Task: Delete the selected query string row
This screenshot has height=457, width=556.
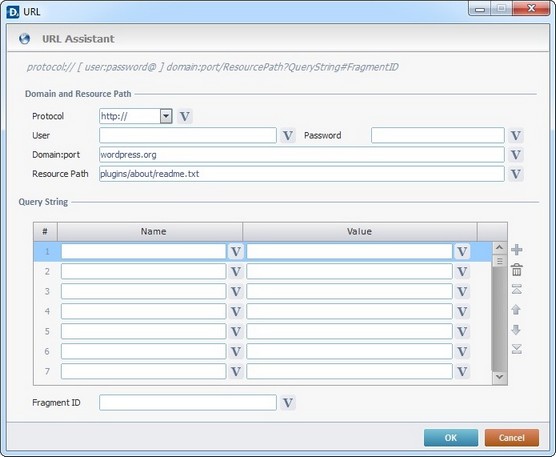Action: pyautogui.click(x=517, y=270)
